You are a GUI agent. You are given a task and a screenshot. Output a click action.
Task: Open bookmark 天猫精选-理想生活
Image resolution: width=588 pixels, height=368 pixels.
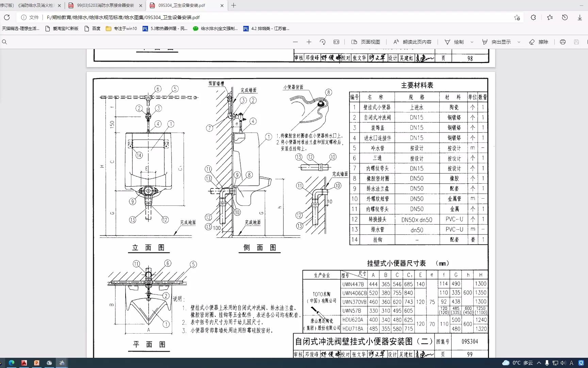tap(20, 29)
